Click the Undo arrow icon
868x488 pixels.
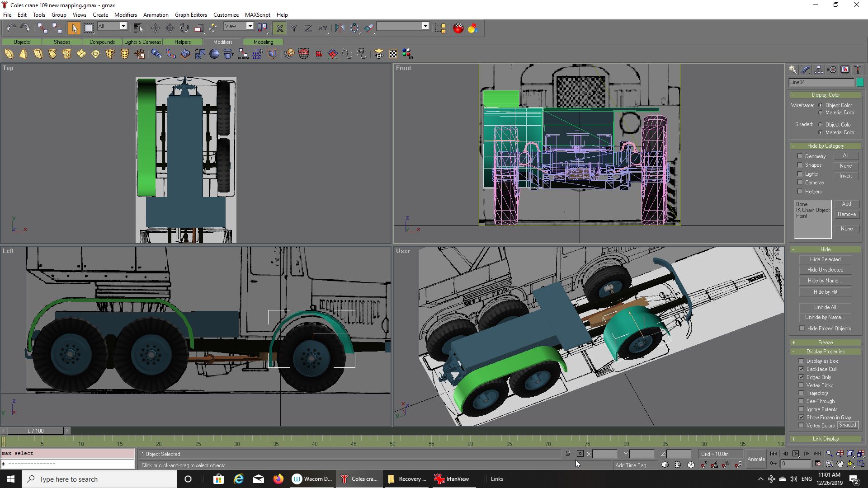[x=11, y=28]
